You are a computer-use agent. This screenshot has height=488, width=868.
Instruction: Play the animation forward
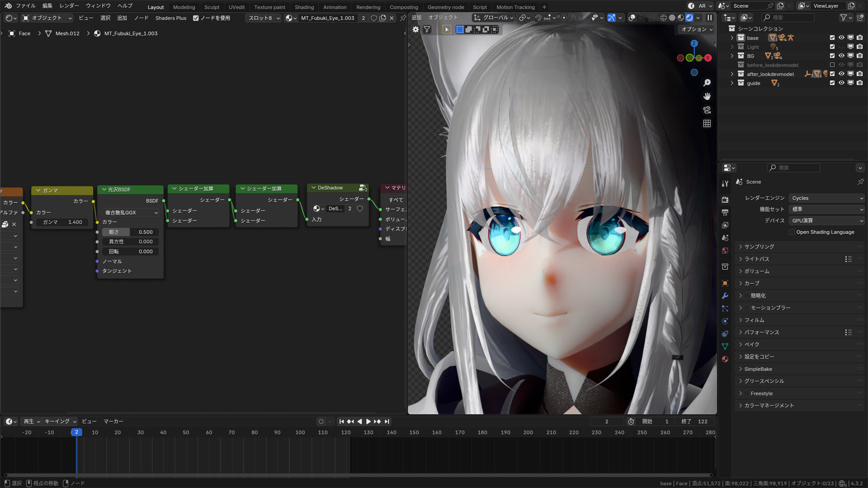(x=368, y=421)
